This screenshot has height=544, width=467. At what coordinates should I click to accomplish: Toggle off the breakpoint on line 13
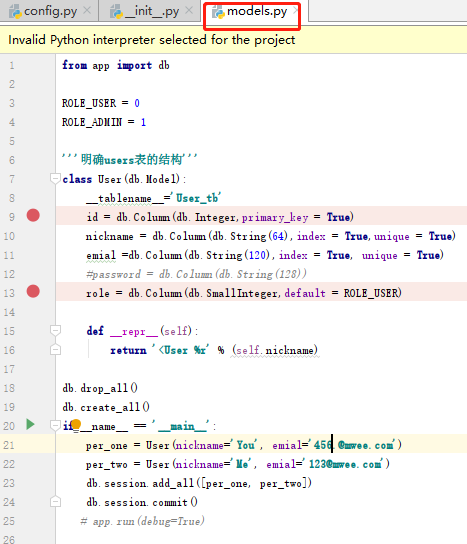33,291
